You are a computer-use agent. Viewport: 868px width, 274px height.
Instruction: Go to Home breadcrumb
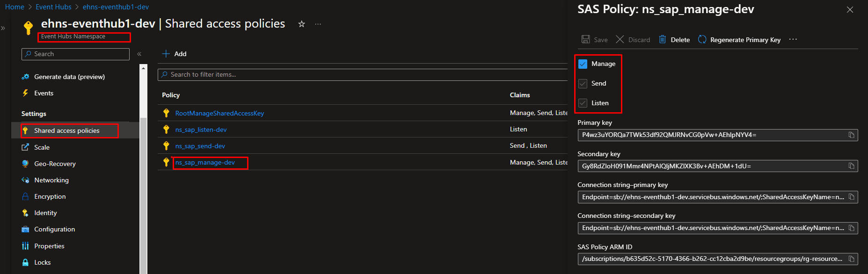15,7
